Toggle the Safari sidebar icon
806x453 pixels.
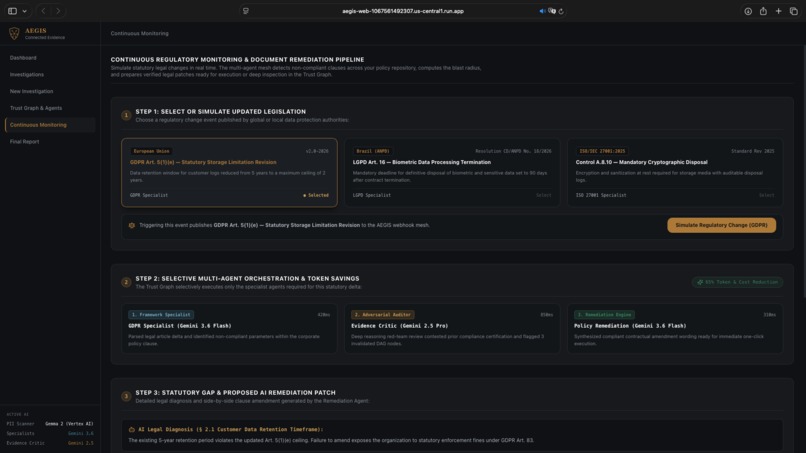(x=12, y=11)
